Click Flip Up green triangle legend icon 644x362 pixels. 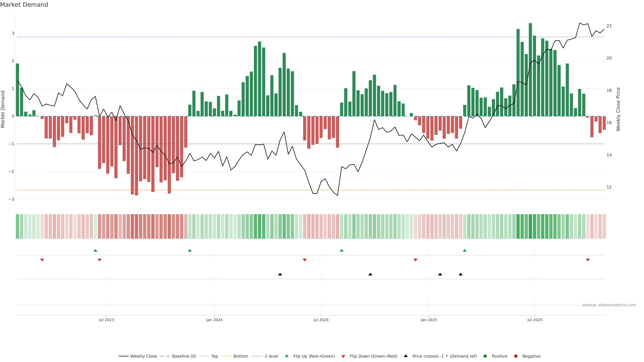(x=287, y=356)
